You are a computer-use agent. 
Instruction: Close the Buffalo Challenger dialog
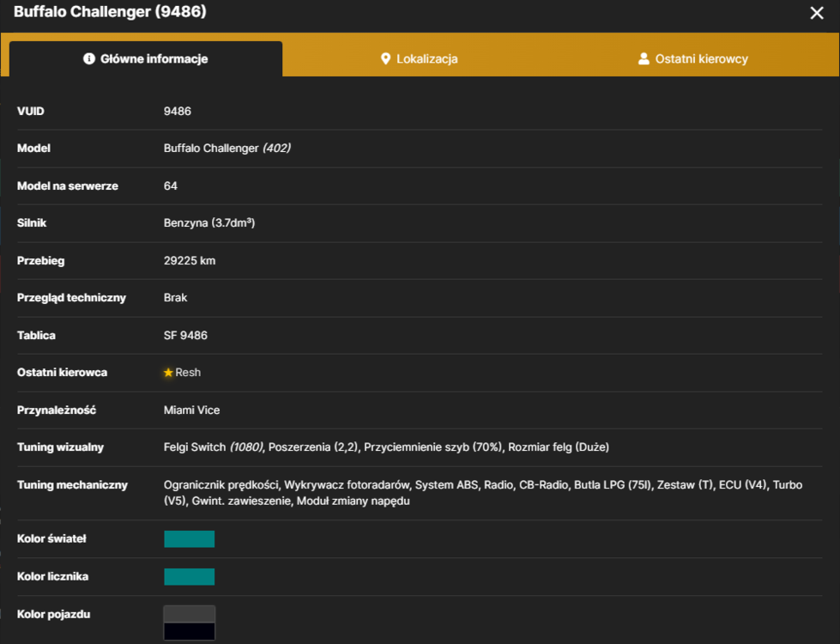tap(817, 13)
